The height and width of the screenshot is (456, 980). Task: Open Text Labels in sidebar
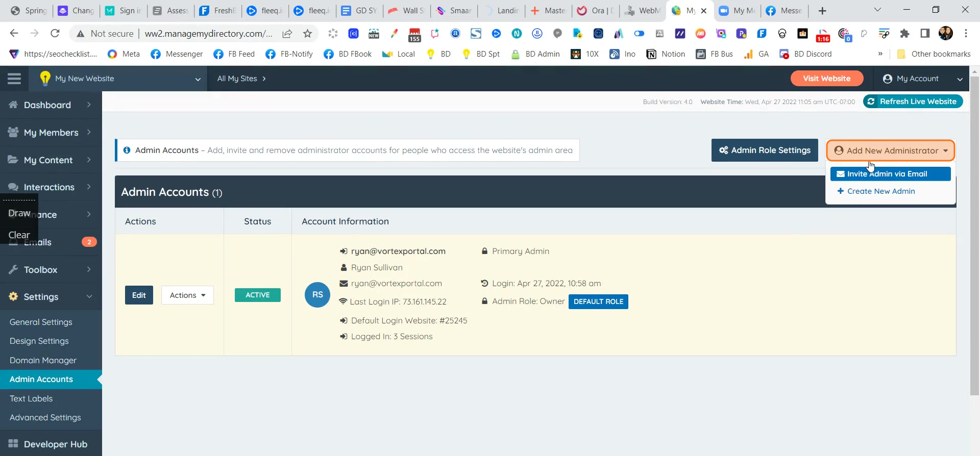click(31, 399)
